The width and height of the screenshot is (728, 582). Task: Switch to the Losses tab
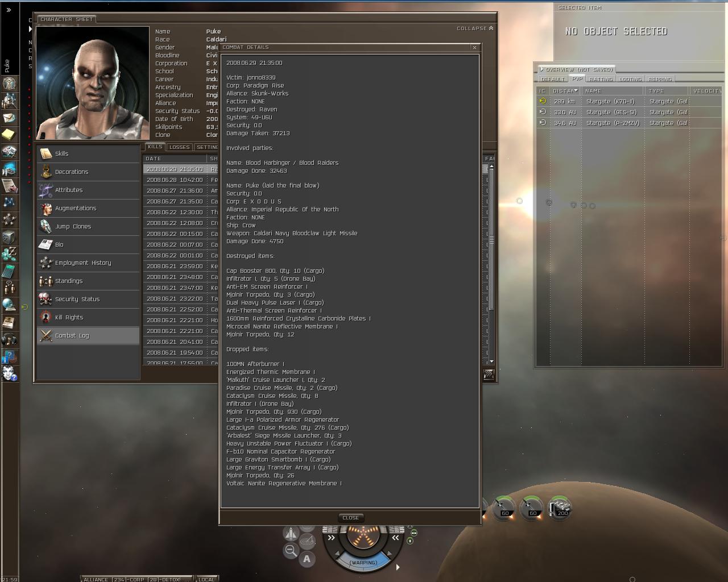click(x=180, y=147)
